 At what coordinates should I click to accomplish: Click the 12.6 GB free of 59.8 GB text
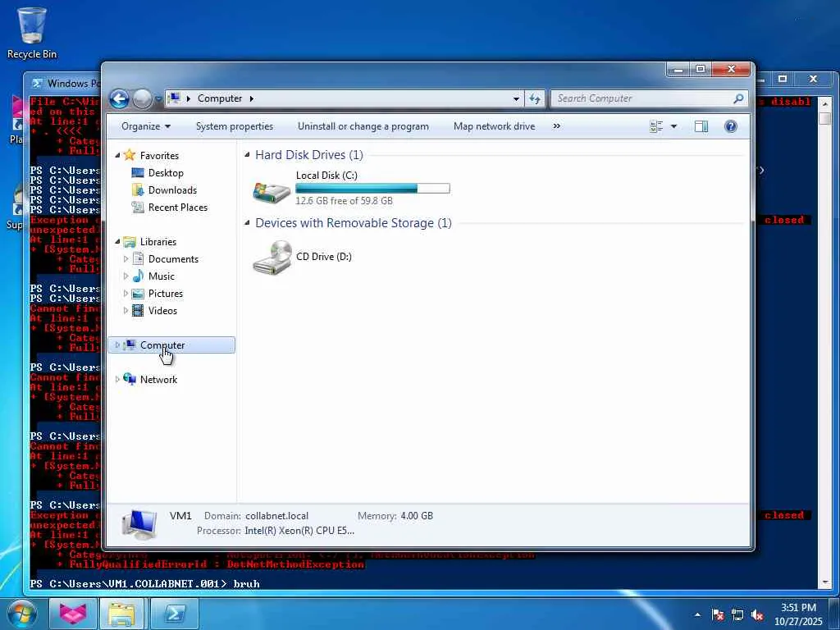344,201
